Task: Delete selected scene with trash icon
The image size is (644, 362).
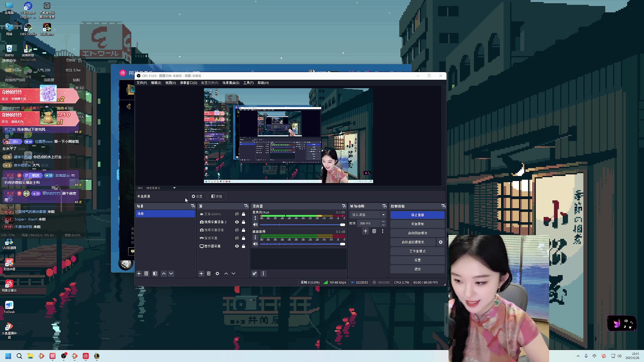Action: pyautogui.click(x=146, y=274)
